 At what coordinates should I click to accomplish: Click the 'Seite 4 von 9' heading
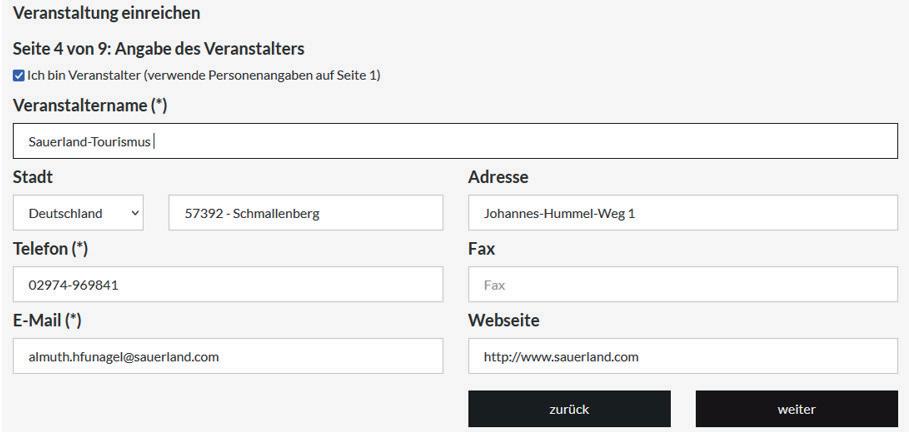click(x=158, y=48)
